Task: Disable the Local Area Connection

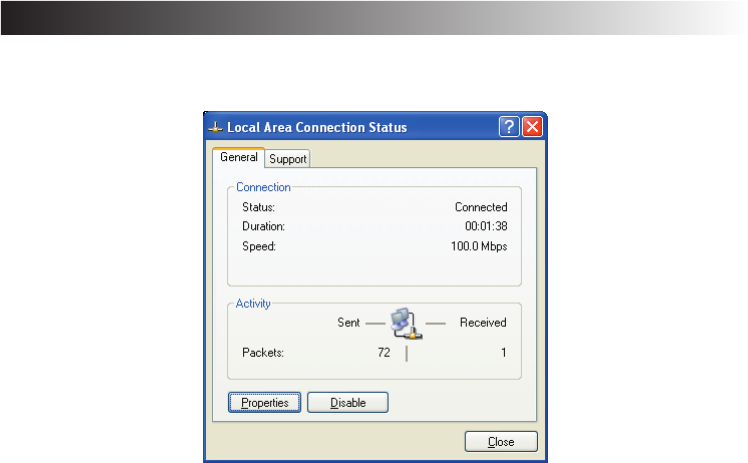Action: (x=348, y=402)
